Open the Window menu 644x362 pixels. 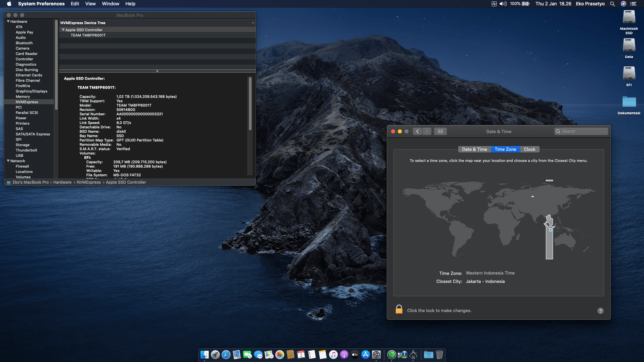tap(110, 4)
